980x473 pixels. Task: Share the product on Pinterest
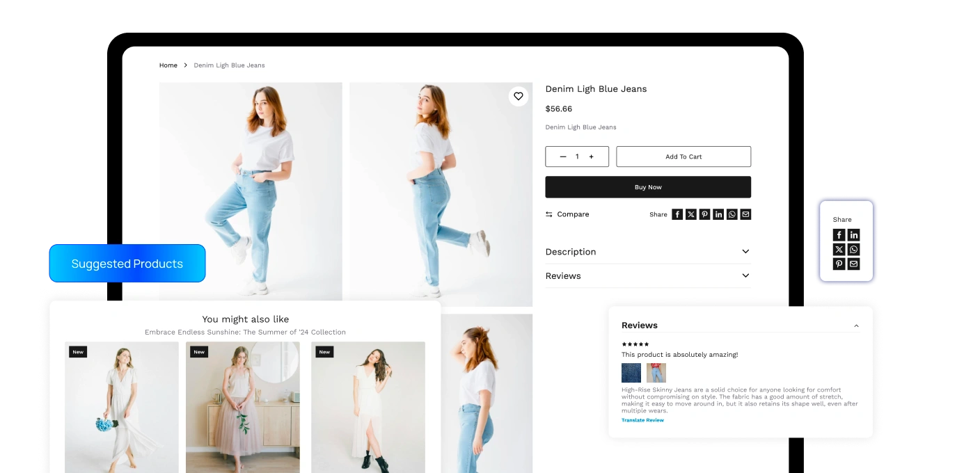704,214
